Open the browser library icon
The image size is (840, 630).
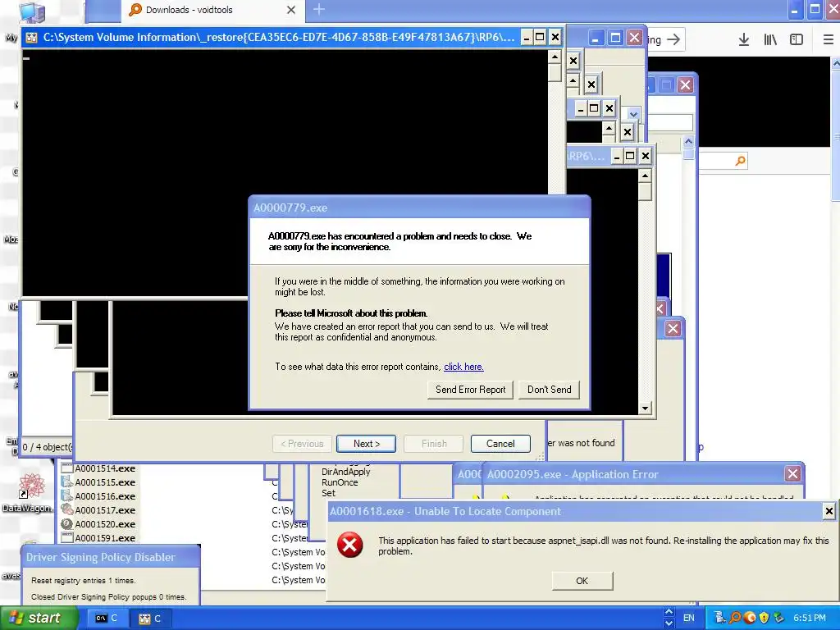pos(769,39)
